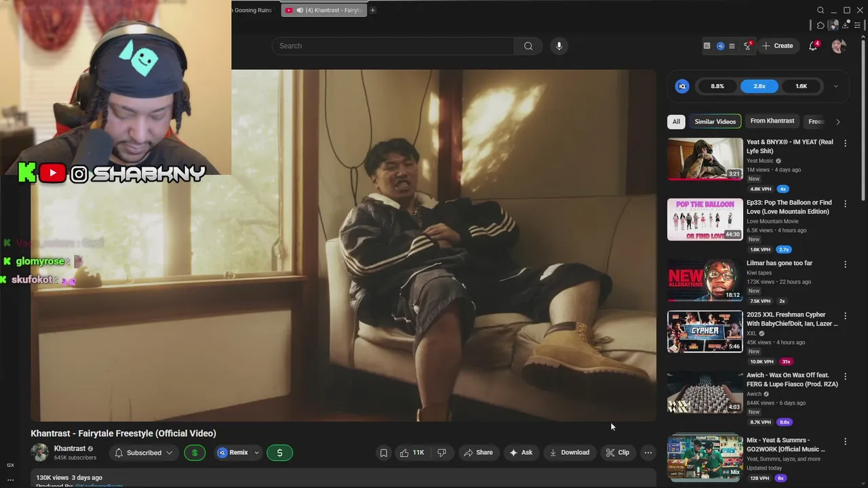Show more filter chips with right arrow
This screenshot has width=868, height=488.
point(837,122)
